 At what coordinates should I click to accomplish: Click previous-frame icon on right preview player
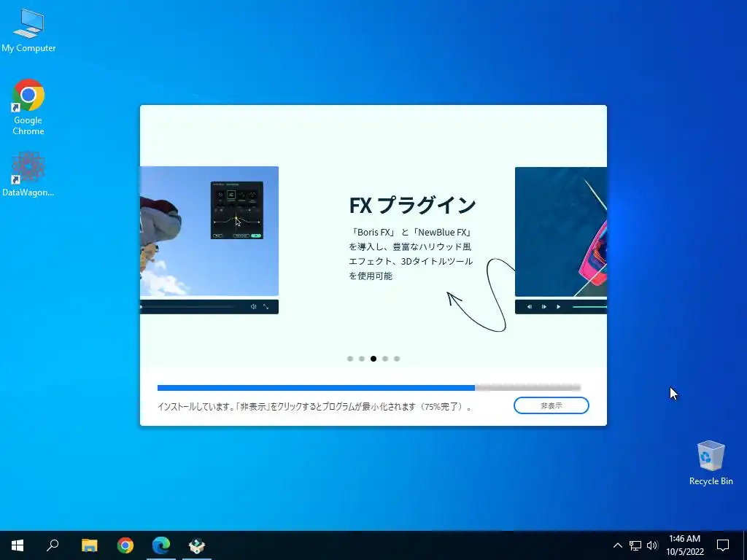click(x=530, y=307)
